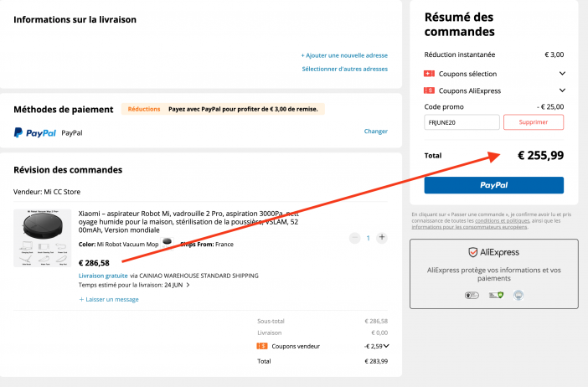Click Supprimer to remove promo code
The height and width of the screenshot is (387, 588).
534,122
